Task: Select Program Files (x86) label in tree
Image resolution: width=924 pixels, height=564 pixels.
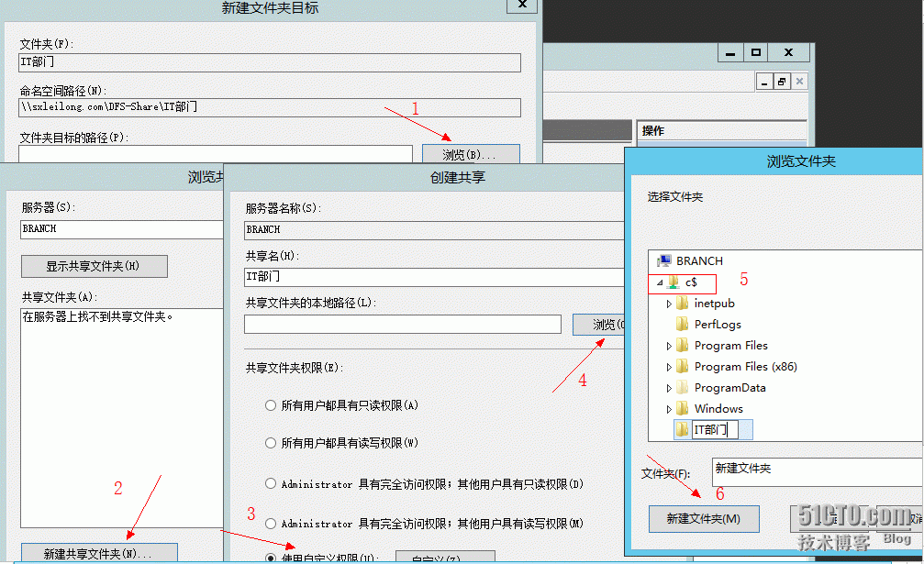Action: point(745,367)
